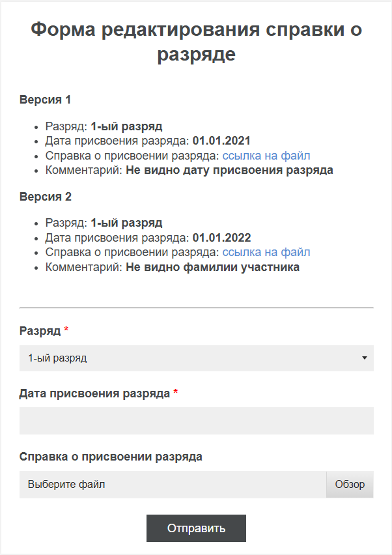The image size is (392, 555).
Task: Click Version 1 comment about missing date
Action: pyautogui.click(x=229, y=171)
